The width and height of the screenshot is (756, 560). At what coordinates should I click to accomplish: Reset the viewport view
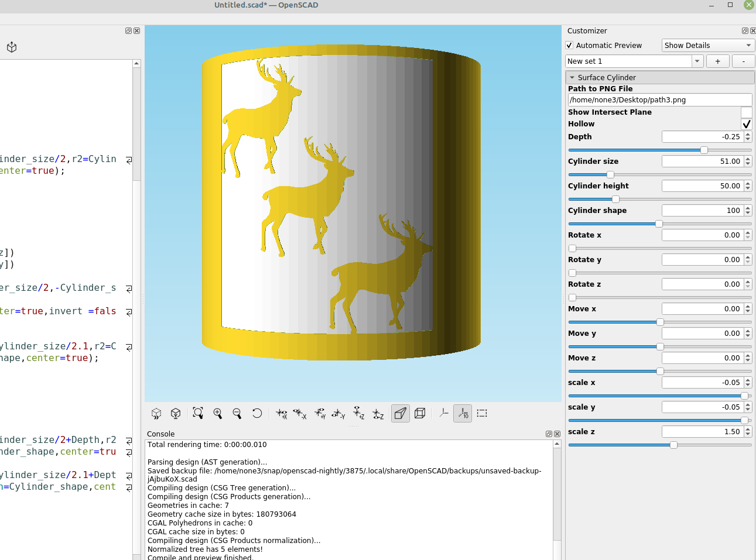tap(257, 413)
